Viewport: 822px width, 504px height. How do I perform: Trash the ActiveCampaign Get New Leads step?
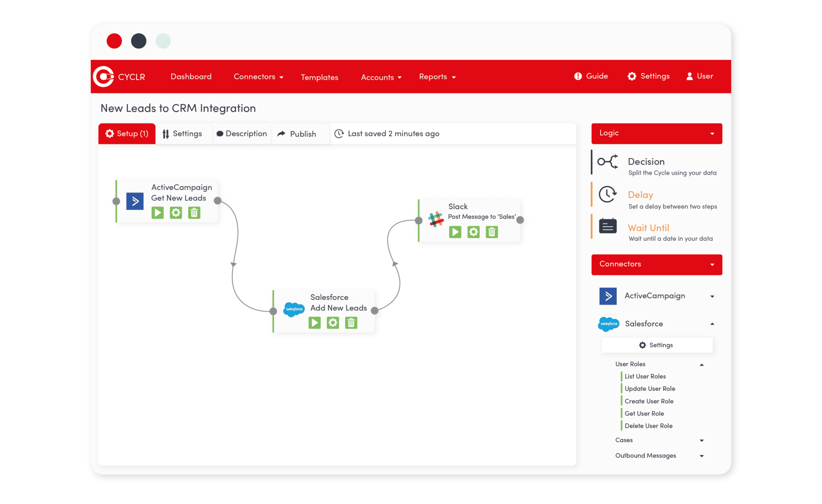(x=194, y=213)
